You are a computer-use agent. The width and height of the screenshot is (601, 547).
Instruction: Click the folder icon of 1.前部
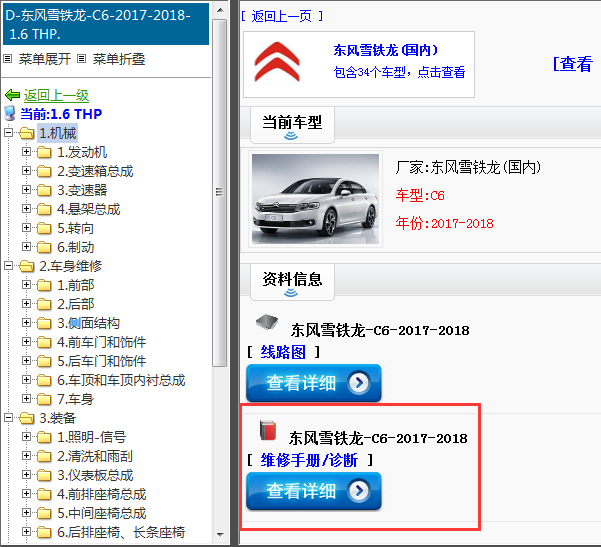(x=44, y=285)
